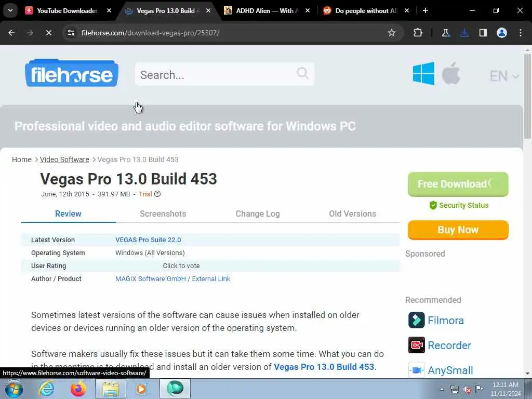Open the Change Log tab
The height and width of the screenshot is (399, 532).
258,214
